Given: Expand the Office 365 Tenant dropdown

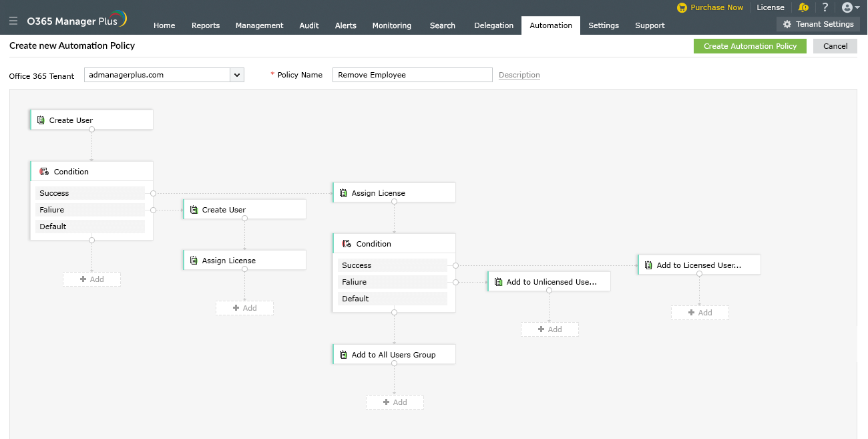Looking at the screenshot, I should click(x=237, y=75).
